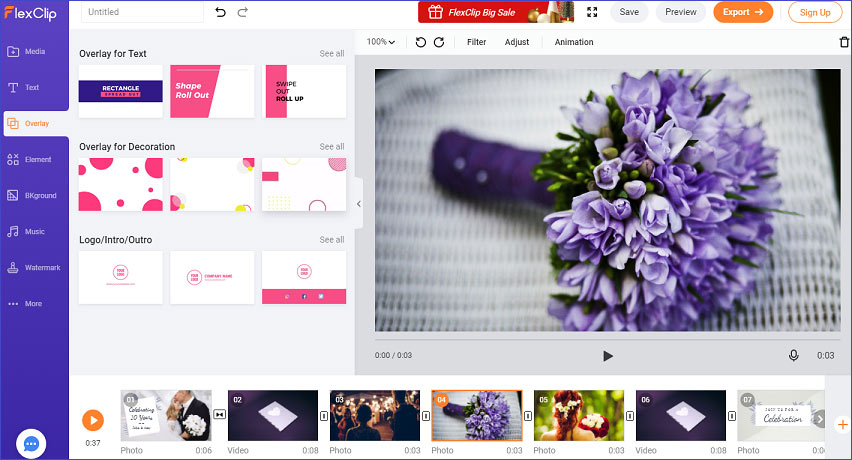Open the Music panel in sidebar
852x460 pixels.
coord(34,231)
